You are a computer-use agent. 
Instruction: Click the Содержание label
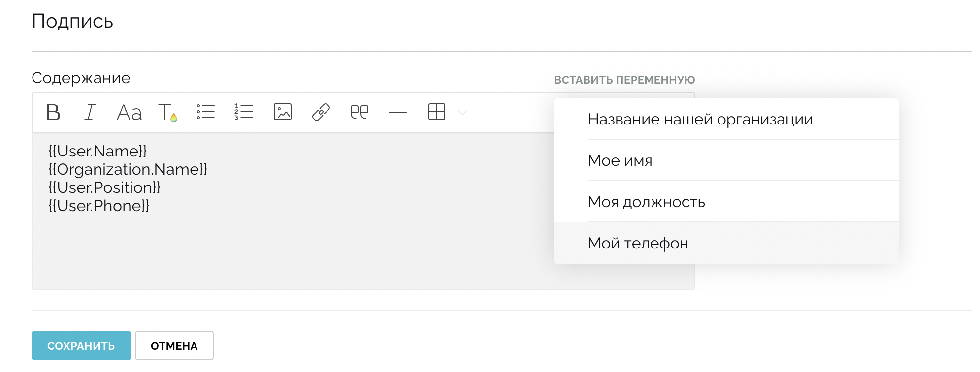[81, 78]
